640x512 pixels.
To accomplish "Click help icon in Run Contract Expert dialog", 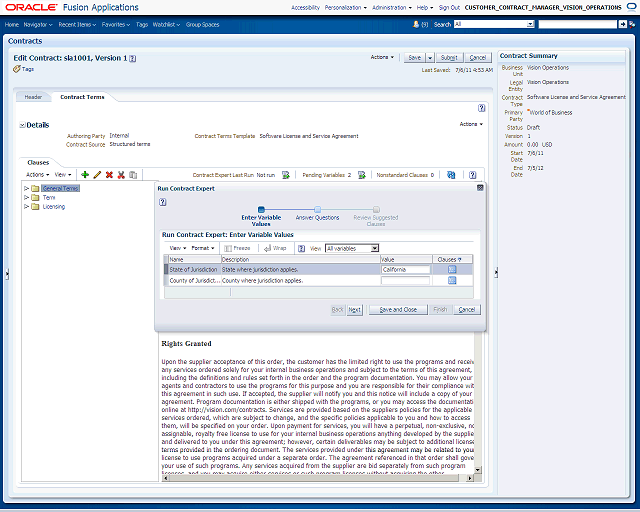I will (162, 202).
